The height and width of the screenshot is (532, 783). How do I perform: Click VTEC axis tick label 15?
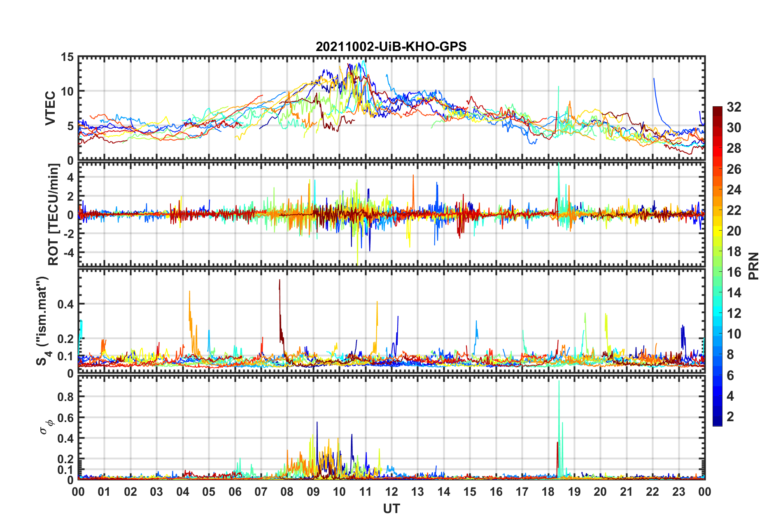point(67,57)
